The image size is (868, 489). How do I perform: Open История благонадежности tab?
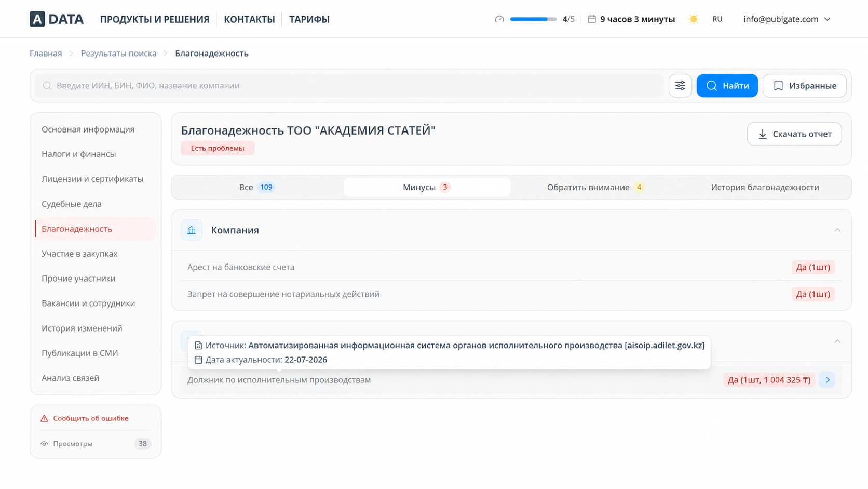pyautogui.click(x=765, y=187)
